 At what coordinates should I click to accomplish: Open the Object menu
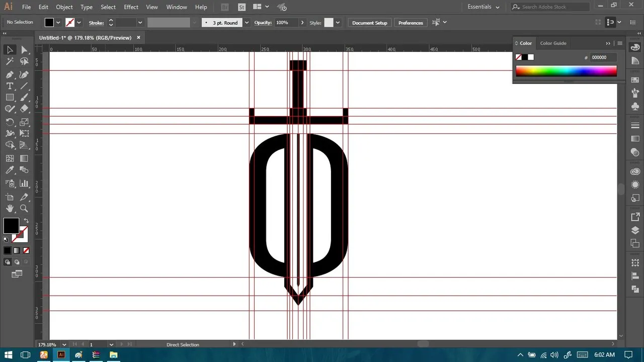(x=64, y=7)
